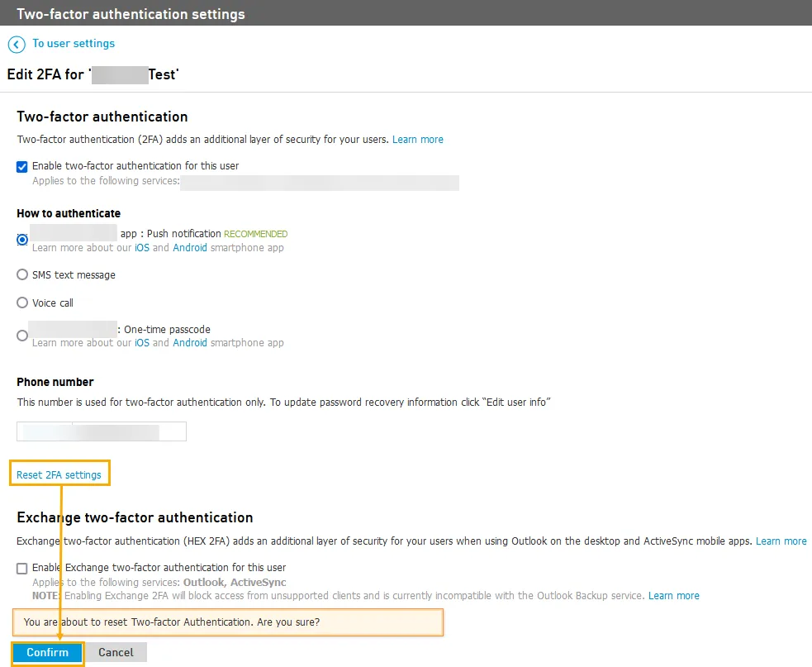Choose Voice call authentication
This screenshot has height=667, width=812.
pos(22,303)
